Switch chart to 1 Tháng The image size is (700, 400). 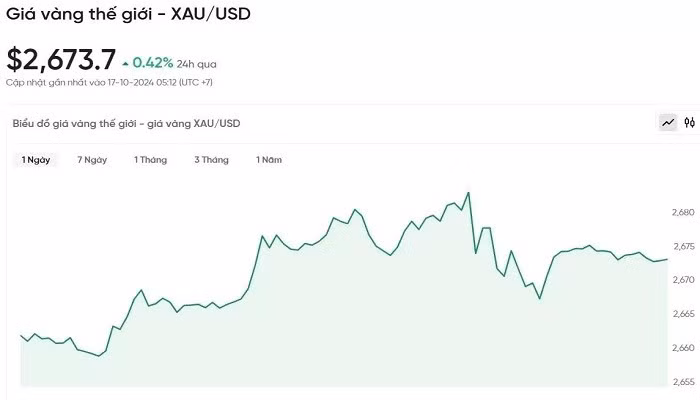coord(151,160)
